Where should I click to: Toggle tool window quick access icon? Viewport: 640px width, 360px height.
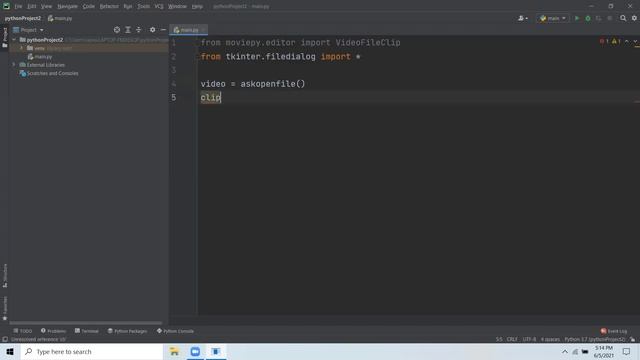coord(5,339)
